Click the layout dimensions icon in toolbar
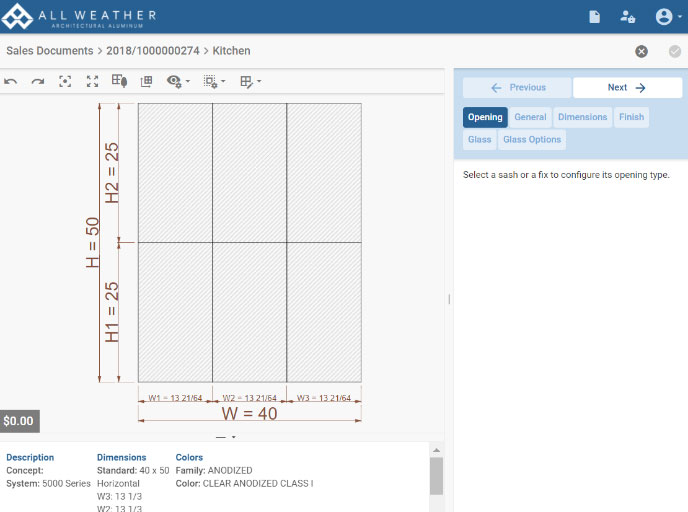 146,82
